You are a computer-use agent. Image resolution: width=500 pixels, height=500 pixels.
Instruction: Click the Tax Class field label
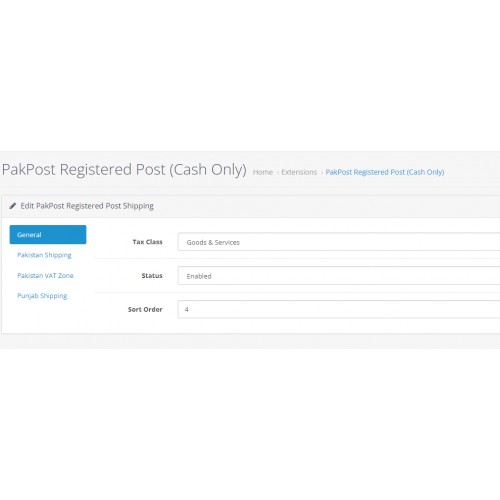point(147,242)
